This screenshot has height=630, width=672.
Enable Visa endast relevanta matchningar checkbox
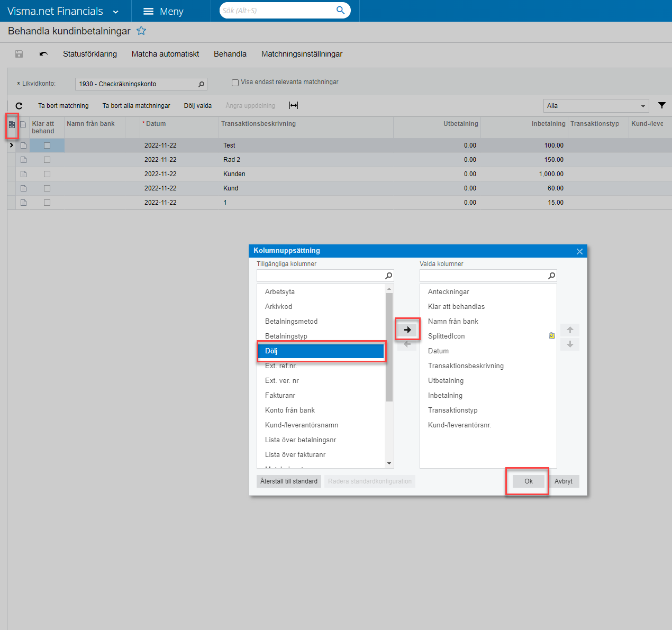(235, 83)
